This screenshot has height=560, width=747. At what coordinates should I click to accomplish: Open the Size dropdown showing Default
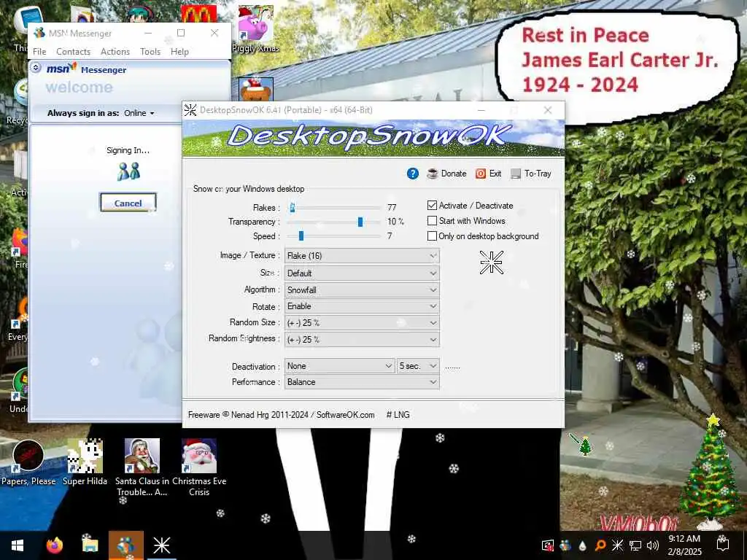362,273
